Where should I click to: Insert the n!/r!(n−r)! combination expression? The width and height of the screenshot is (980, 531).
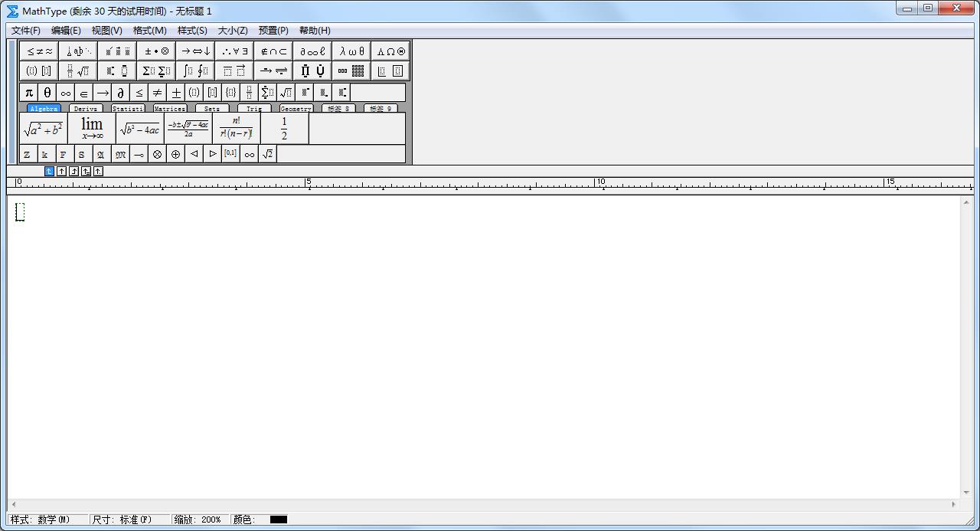(237, 129)
